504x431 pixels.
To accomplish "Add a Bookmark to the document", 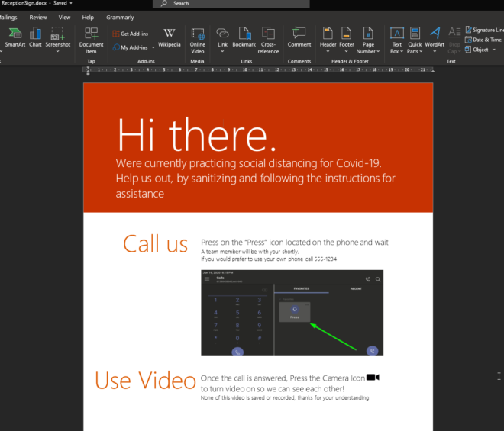I will coord(244,37).
